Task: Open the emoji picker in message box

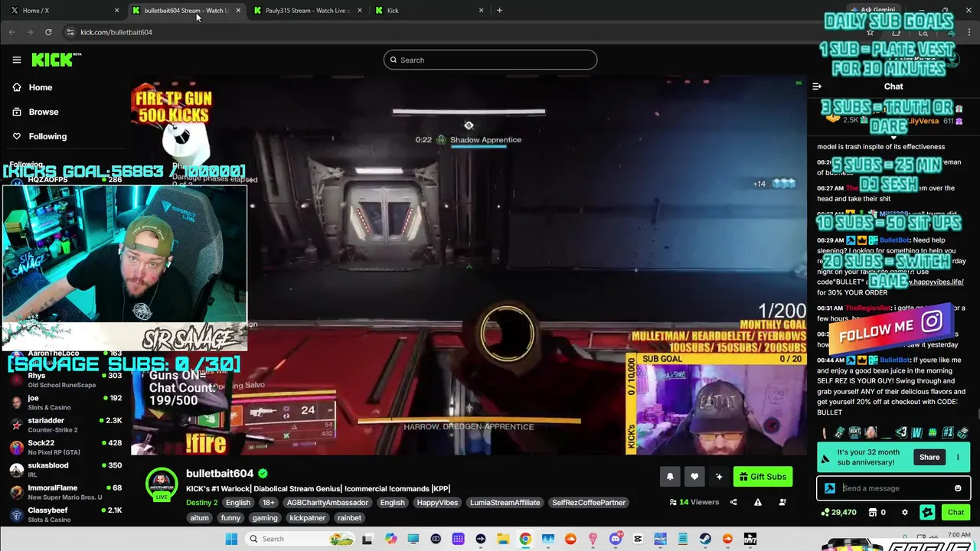Action: [x=958, y=488]
